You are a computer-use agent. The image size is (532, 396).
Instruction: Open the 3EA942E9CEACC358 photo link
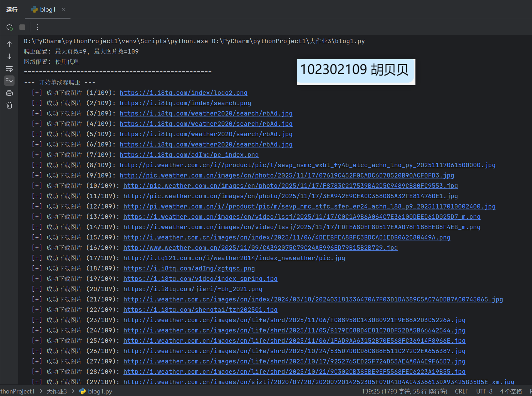pyautogui.click(x=291, y=196)
